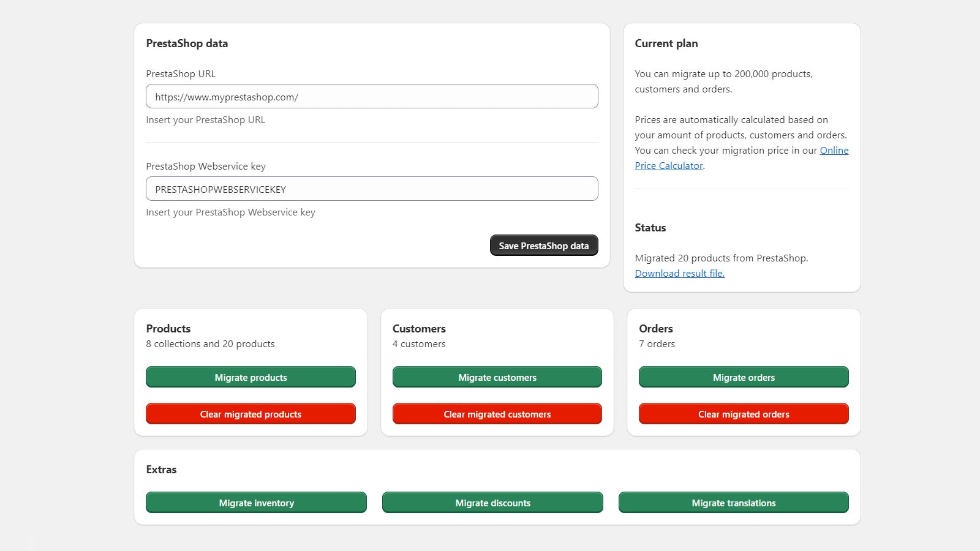Select the Orders card heading
The image size is (980, 551).
tap(655, 329)
